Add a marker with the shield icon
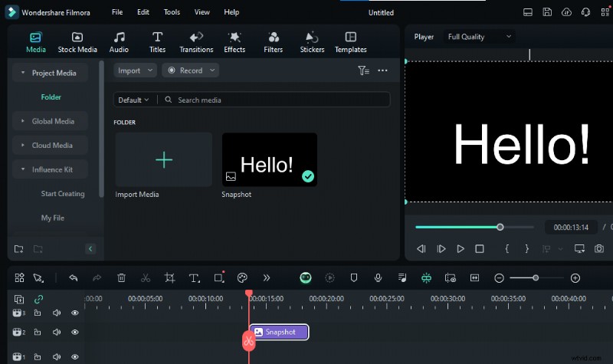 click(x=354, y=278)
